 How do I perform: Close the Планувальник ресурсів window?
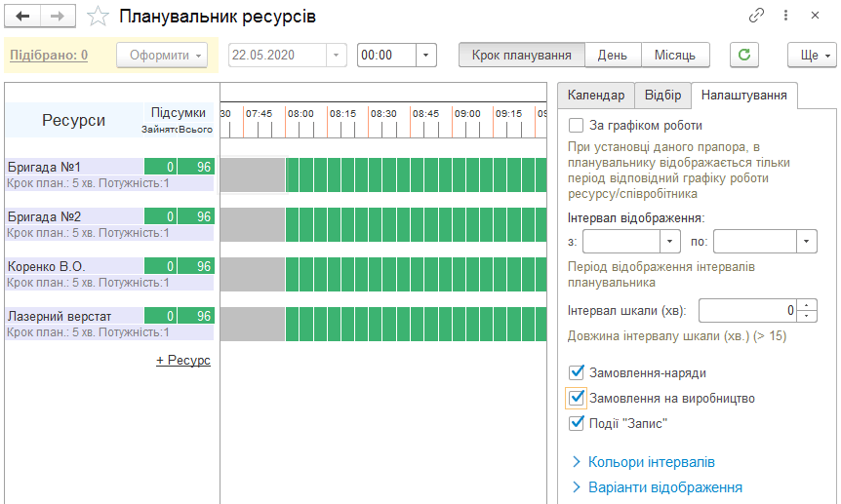tap(815, 16)
